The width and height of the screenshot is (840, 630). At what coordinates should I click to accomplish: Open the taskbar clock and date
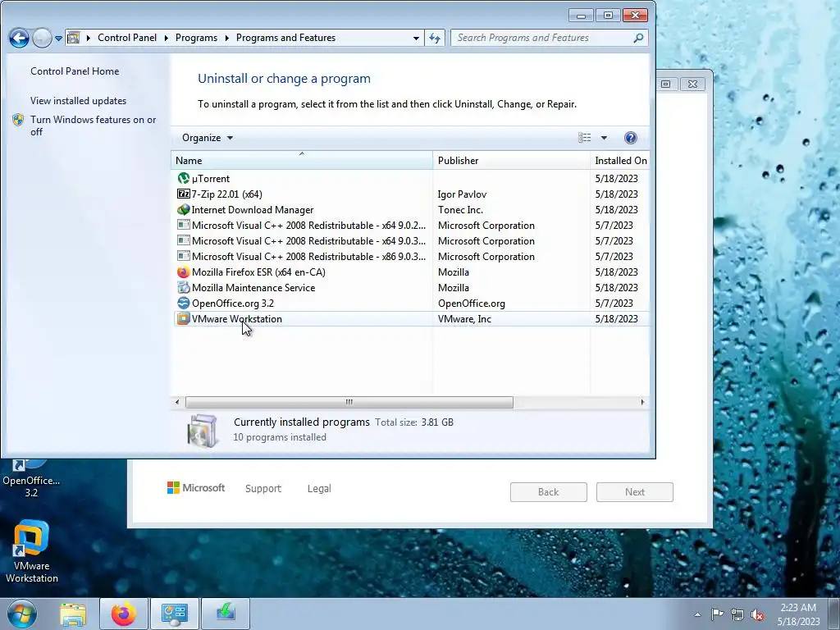tap(798, 614)
